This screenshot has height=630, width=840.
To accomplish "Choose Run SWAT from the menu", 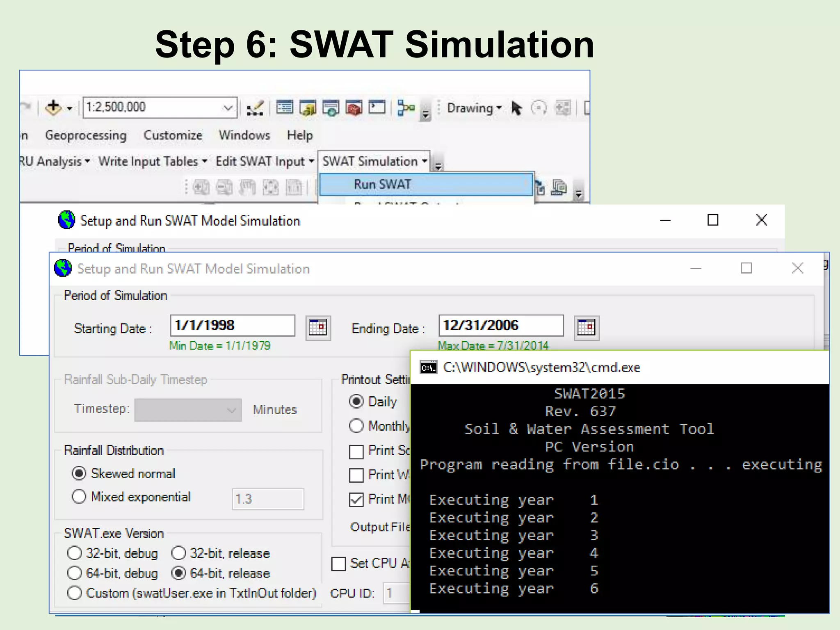I will tap(426, 184).
